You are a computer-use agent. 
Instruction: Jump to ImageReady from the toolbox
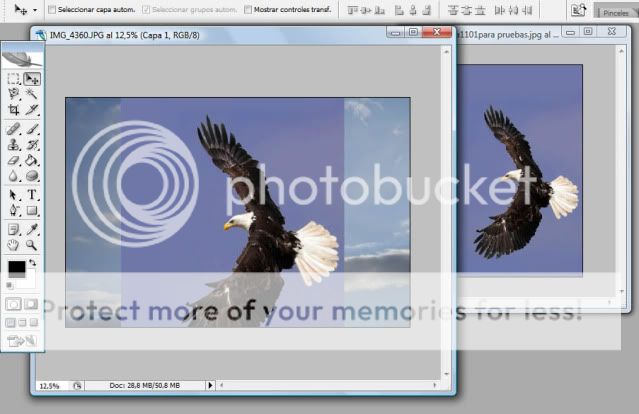pos(22,341)
